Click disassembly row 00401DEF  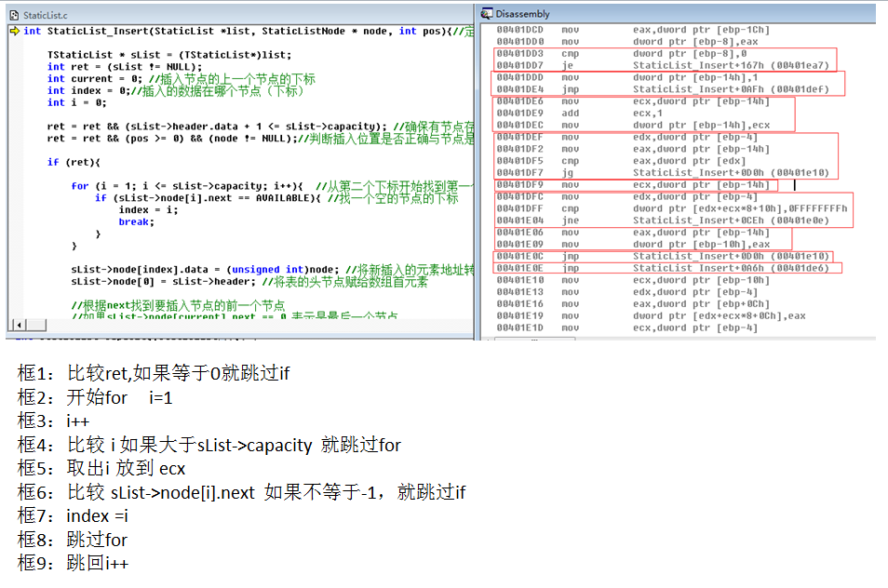click(627, 137)
